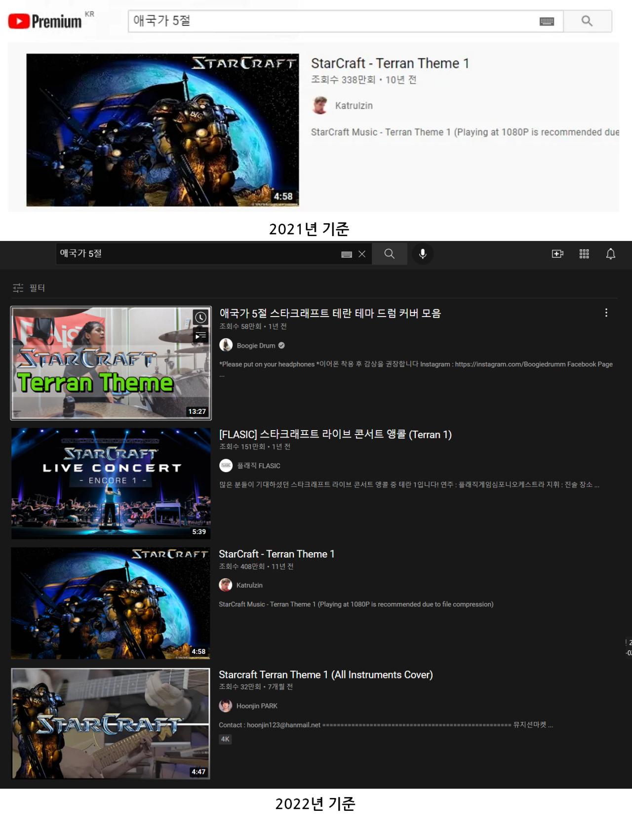
Task: Open on-screen keyboard icon in dark search bar
Action: [347, 254]
